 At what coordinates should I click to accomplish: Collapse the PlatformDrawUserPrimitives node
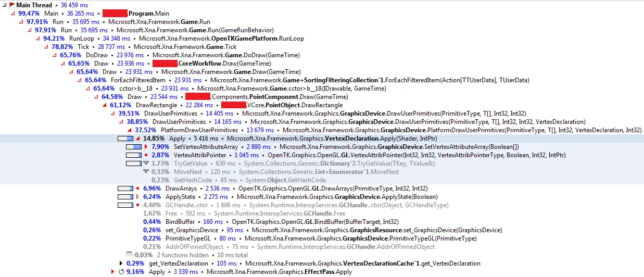click(130, 130)
